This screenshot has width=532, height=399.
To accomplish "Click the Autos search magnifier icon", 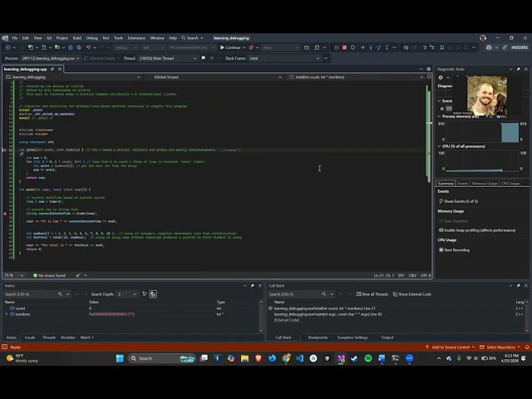I will 60,294.
